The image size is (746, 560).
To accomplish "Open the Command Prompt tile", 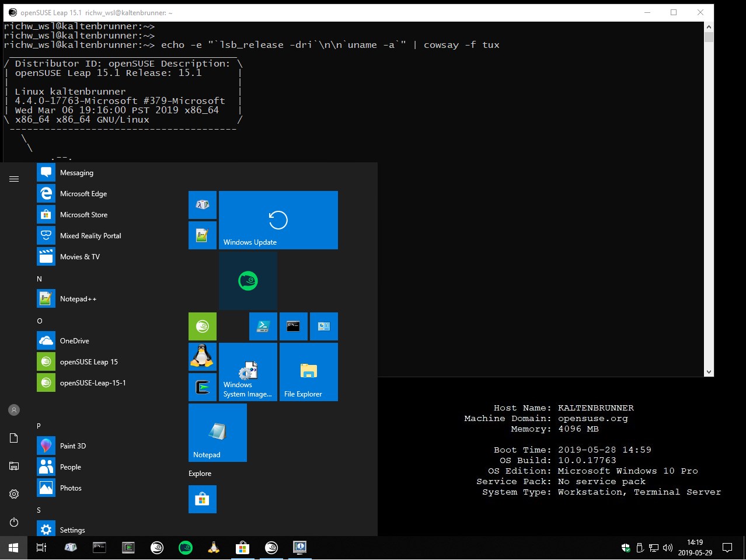I will point(294,326).
